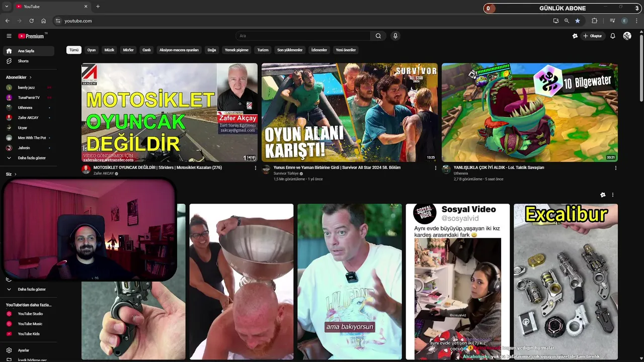Select the Müzik filter chip
The image size is (644, 362).
pyautogui.click(x=109, y=50)
